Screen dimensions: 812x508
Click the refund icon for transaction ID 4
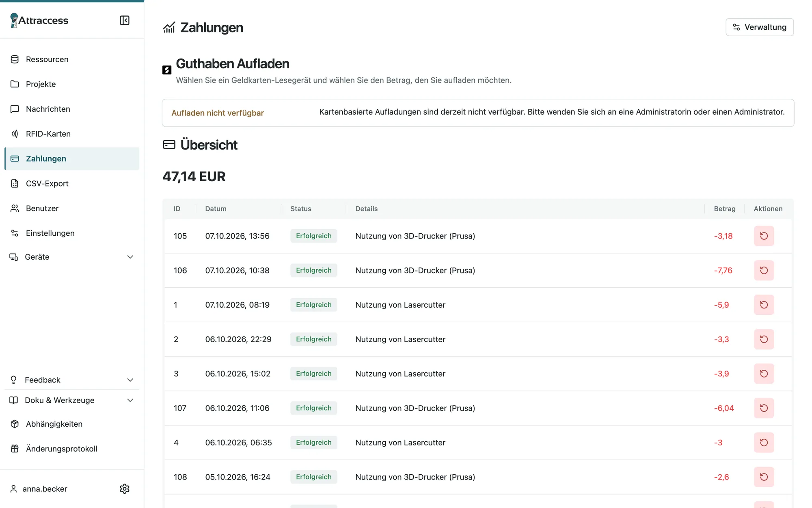[x=764, y=443]
